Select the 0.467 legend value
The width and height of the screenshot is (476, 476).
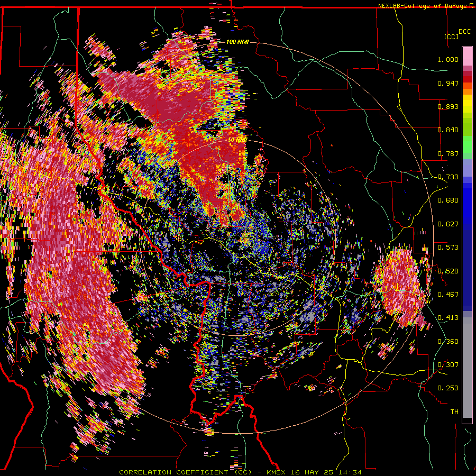click(x=448, y=295)
